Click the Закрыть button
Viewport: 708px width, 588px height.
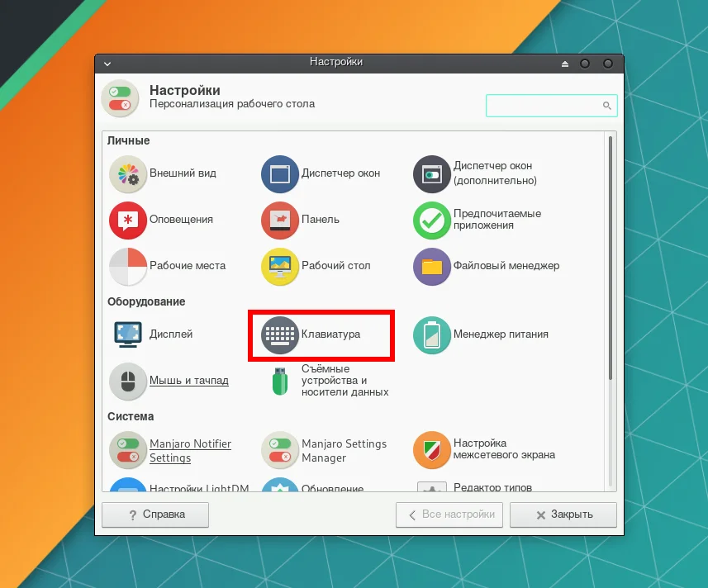563,514
